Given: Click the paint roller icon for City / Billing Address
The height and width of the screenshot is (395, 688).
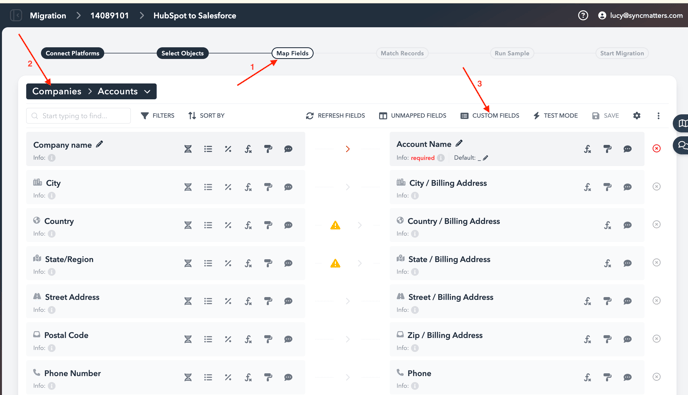Looking at the screenshot, I should (608, 187).
